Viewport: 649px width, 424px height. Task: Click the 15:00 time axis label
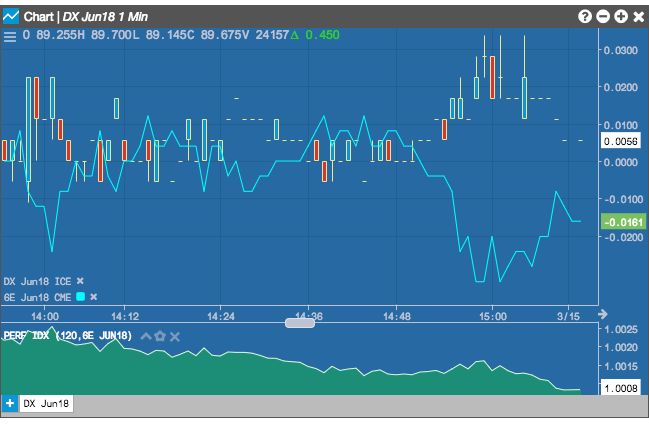pyautogui.click(x=493, y=316)
